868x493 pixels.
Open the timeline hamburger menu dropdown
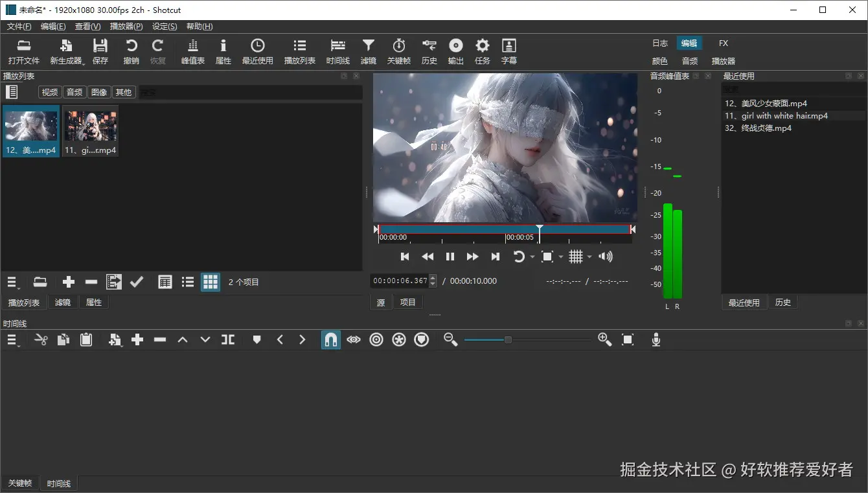(x=13, y=339)
